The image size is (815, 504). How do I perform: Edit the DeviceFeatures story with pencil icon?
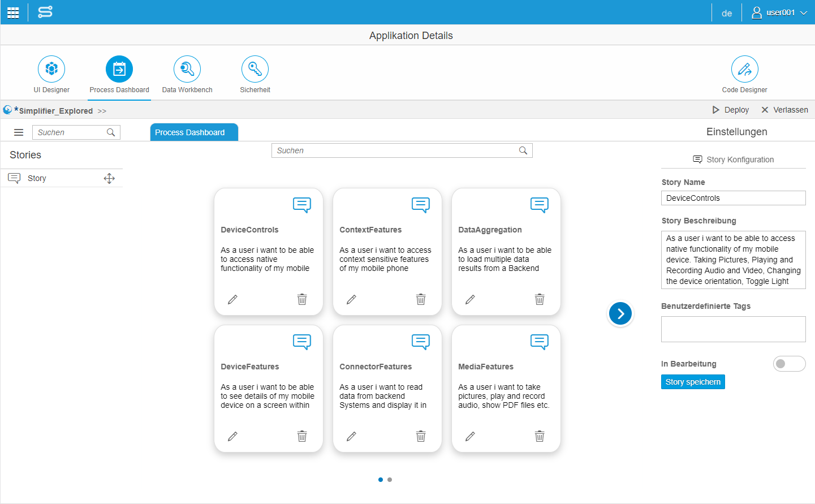coord(232,436)
